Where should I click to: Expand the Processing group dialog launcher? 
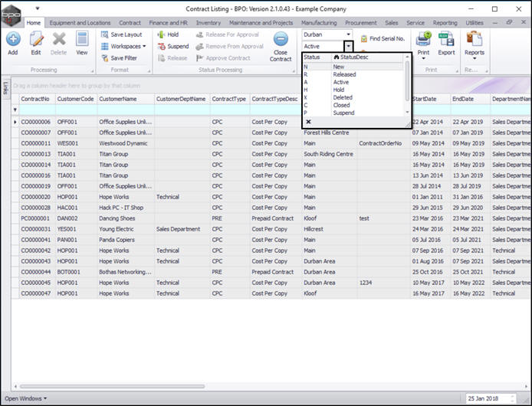(x=92, y=71)
